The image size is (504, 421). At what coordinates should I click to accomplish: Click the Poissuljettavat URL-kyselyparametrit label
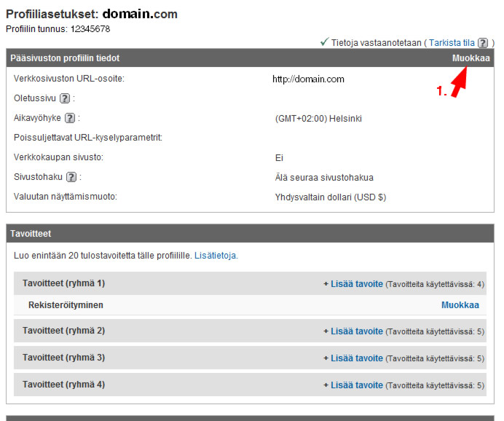point(87,138)
